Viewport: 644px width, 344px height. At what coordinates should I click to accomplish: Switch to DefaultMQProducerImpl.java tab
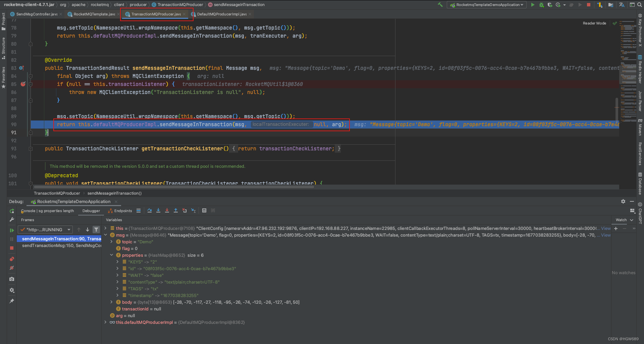(x=221, y=14)
